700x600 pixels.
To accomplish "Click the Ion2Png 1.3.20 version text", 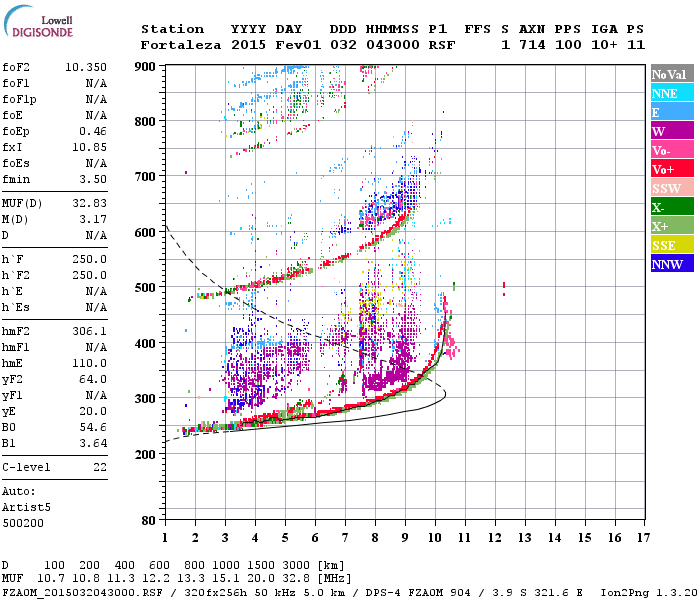I will pyautogui.click(x=649, y=593).
